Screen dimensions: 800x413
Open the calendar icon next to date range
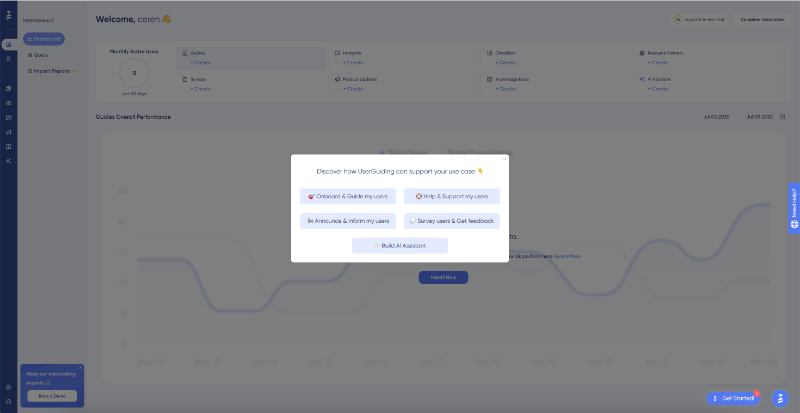[x=783, y=117]
